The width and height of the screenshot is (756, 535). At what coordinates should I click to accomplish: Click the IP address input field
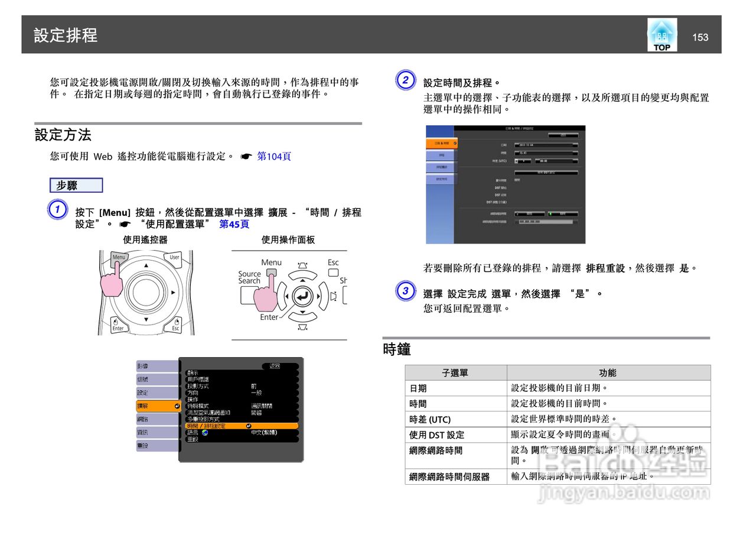(x=545, y=222)
